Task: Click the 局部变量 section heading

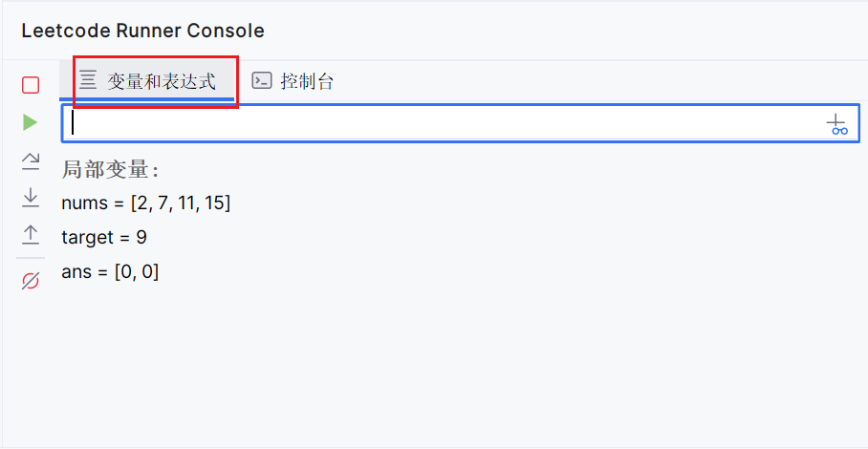Action: coord(110,169)
